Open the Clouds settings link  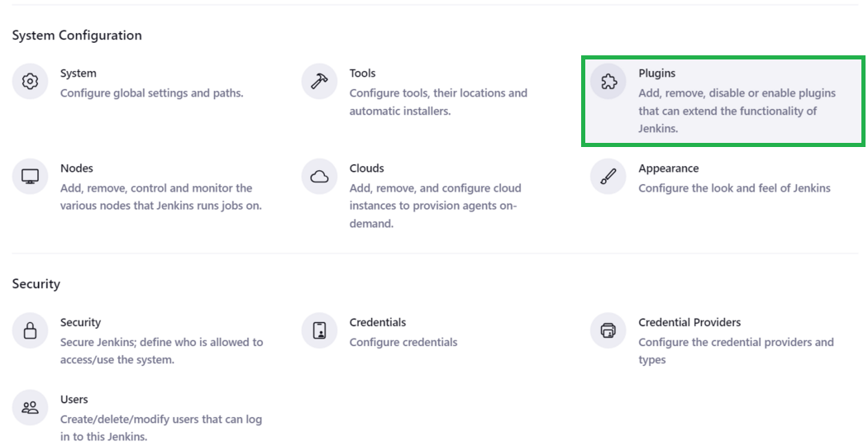pyautogui.click(x=366, y=168)
